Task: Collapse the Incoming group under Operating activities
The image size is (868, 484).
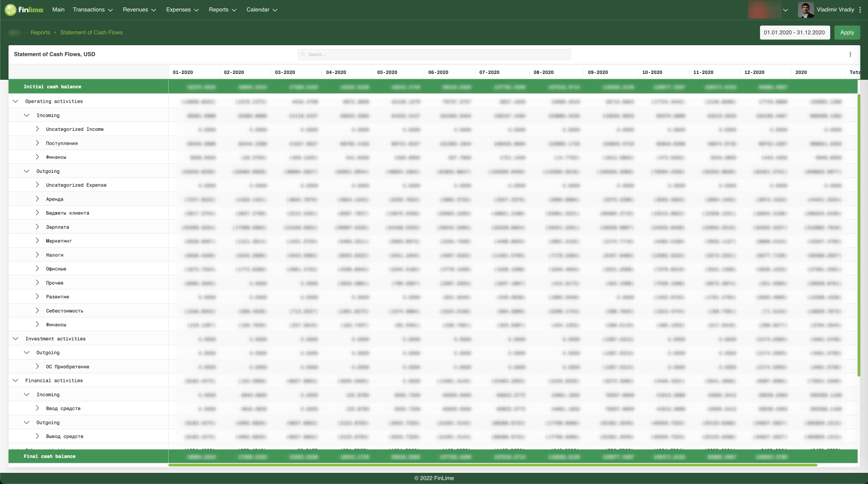Action: [27, 115]
